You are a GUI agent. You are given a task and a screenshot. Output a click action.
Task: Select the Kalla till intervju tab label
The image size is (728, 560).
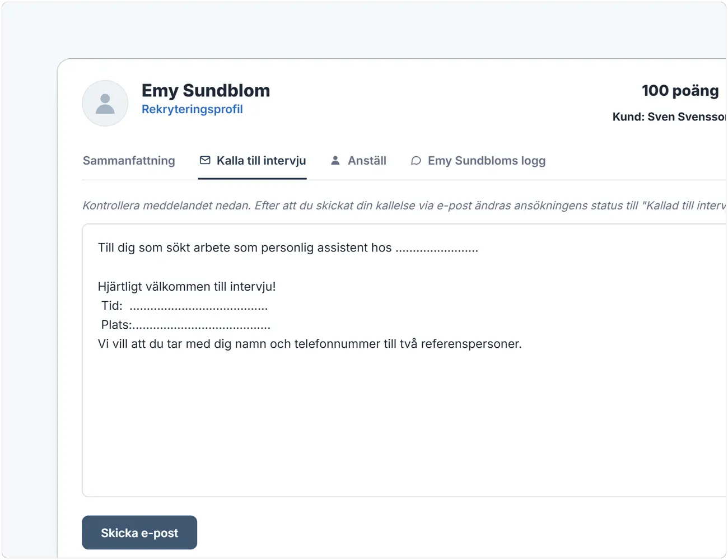tap(262, 161)
